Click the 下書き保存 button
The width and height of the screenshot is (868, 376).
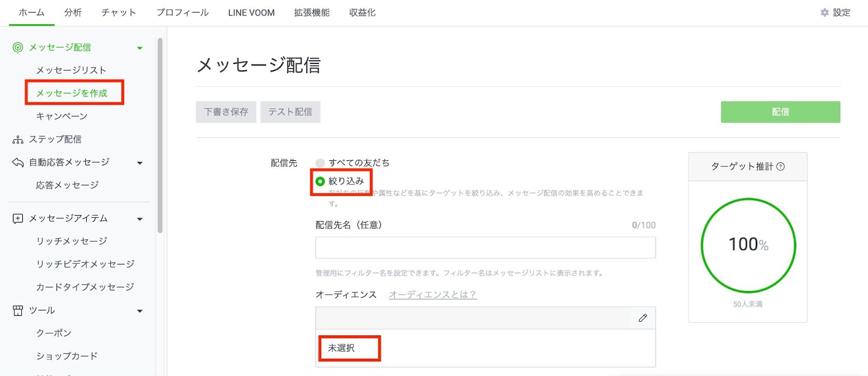pos(226,112)
